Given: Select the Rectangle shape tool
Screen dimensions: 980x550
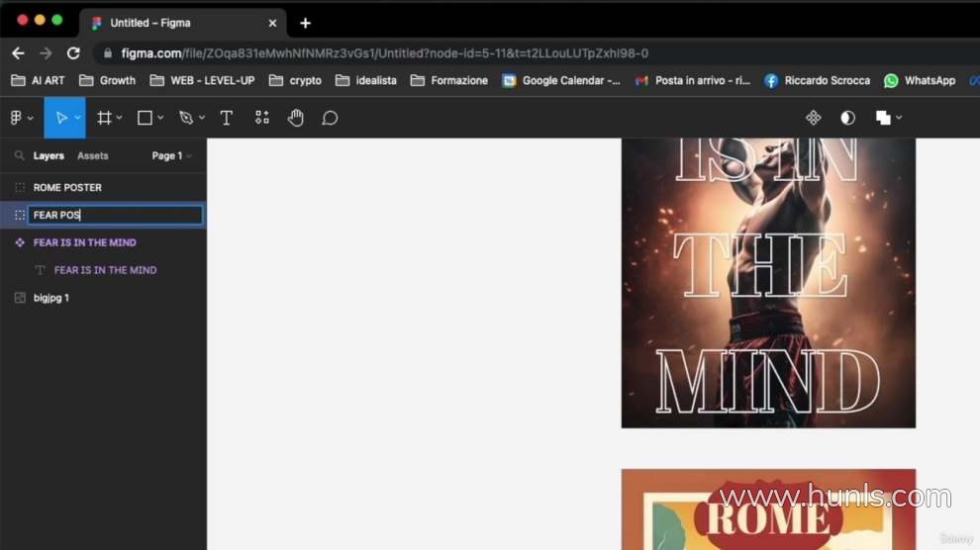Looking at the screenshot, I should click(145, 118).
